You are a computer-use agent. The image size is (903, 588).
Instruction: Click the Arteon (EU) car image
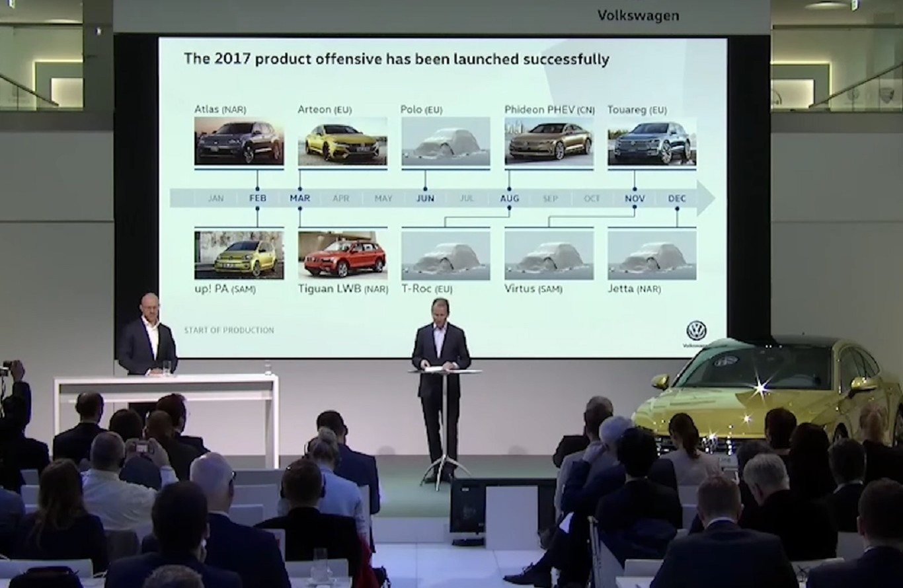(342, 141)
